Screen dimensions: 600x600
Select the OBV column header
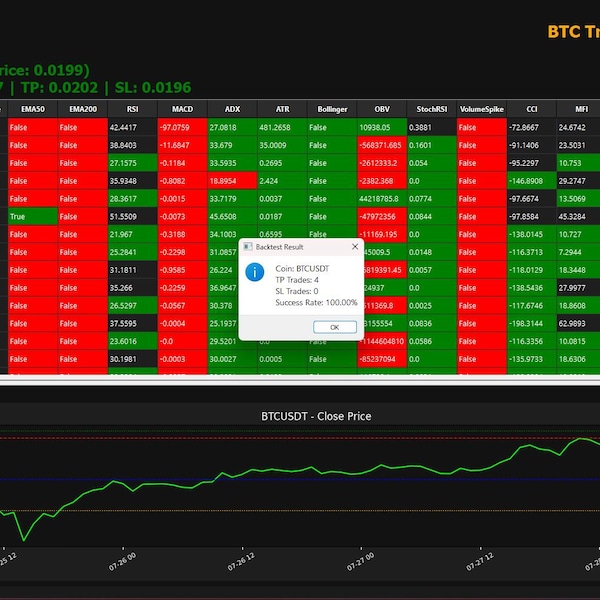(x=382, y=109)
